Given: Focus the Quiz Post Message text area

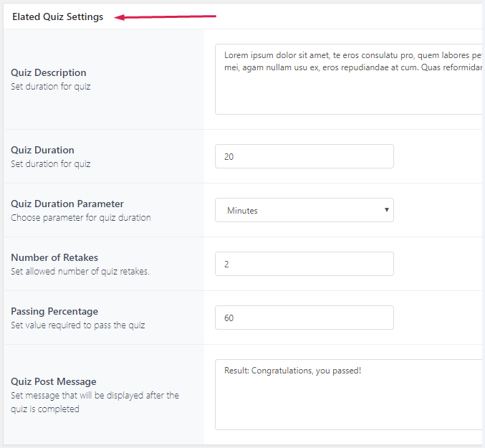Looking at the screenshot, I should [349, 394].
